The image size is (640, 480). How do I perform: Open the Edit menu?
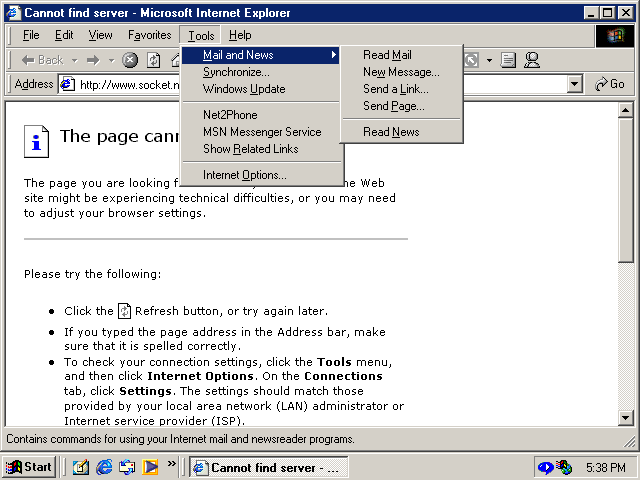[x=64, y=35]
